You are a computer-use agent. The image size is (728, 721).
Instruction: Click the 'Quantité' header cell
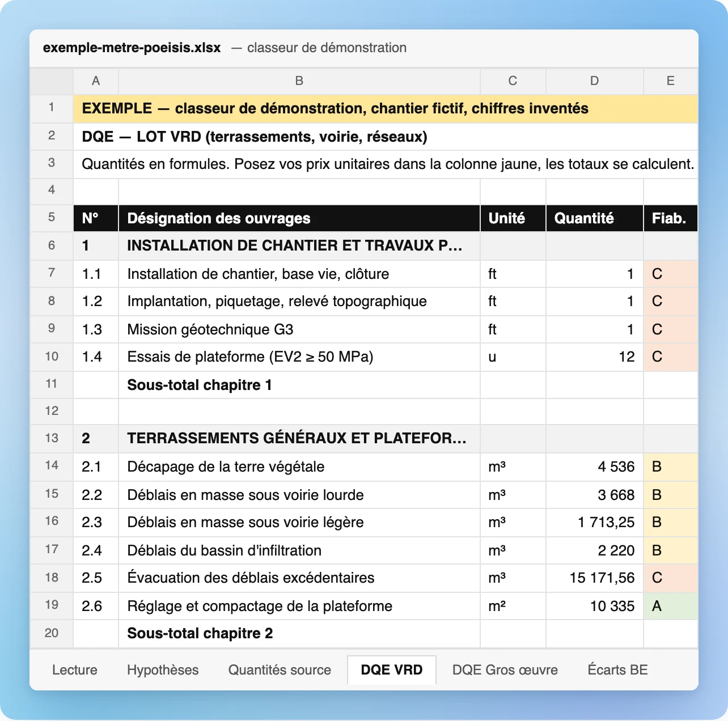[594, 218]
